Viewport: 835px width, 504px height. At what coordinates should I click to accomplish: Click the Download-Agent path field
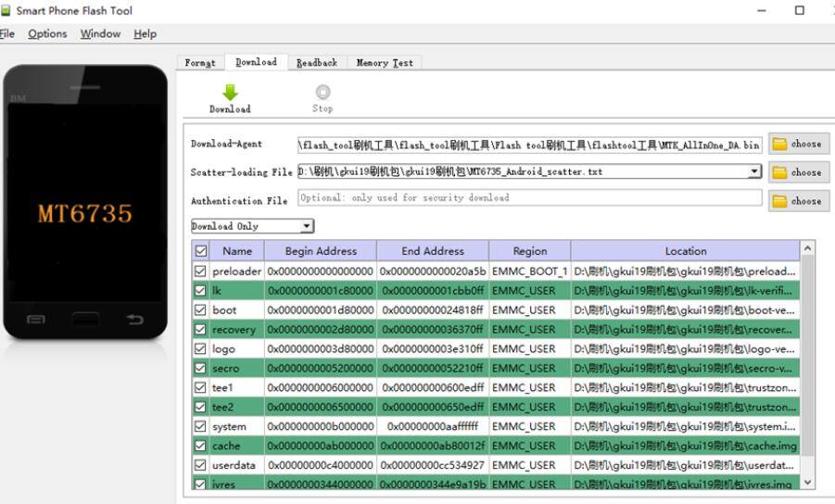pyautogui.click(x=530, y=145)
